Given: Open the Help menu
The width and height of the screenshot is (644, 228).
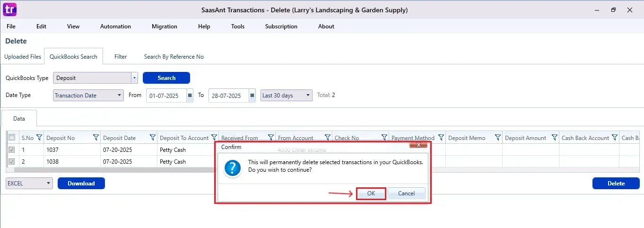Looking at the screenshot, I should tap(204, 26).
